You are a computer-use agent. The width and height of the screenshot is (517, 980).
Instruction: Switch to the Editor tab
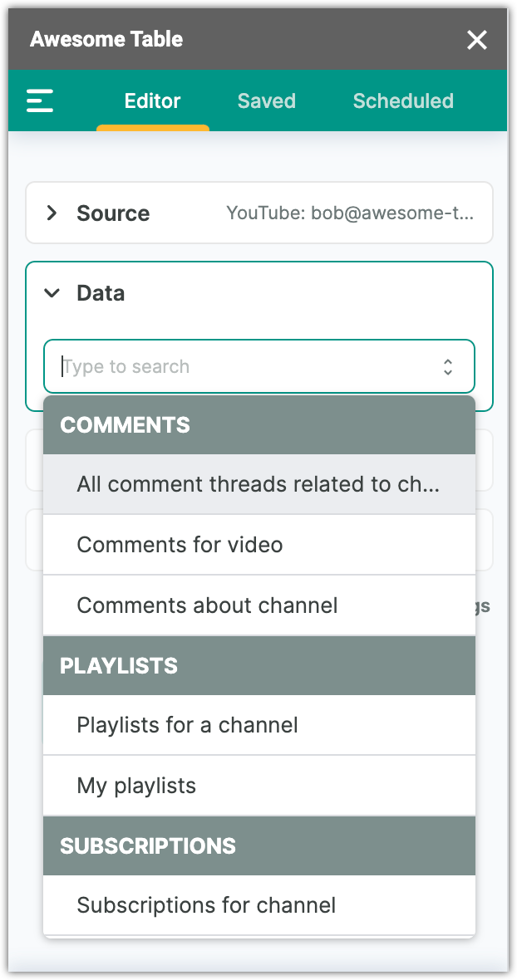point(152,101)
